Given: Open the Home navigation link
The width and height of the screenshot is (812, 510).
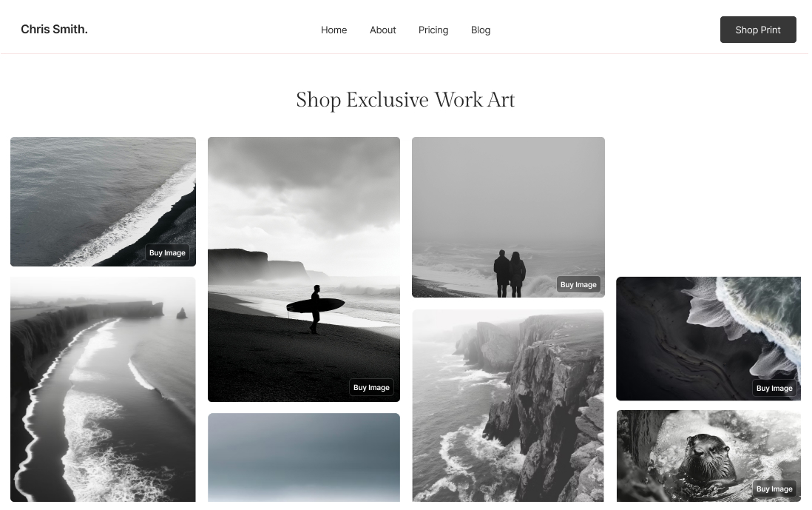Looking at the screenshot, I should [334, 30].
